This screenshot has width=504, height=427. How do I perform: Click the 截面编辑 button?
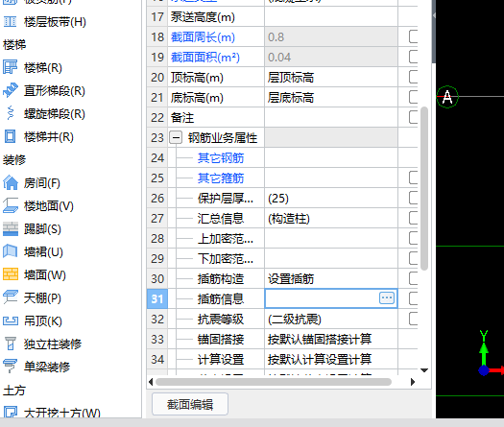coord(190,404)
